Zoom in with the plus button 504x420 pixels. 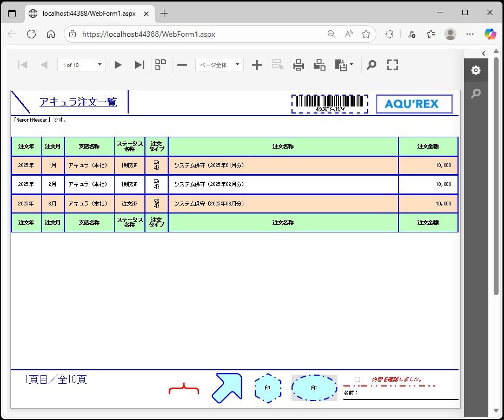click(x=257, y=65)
